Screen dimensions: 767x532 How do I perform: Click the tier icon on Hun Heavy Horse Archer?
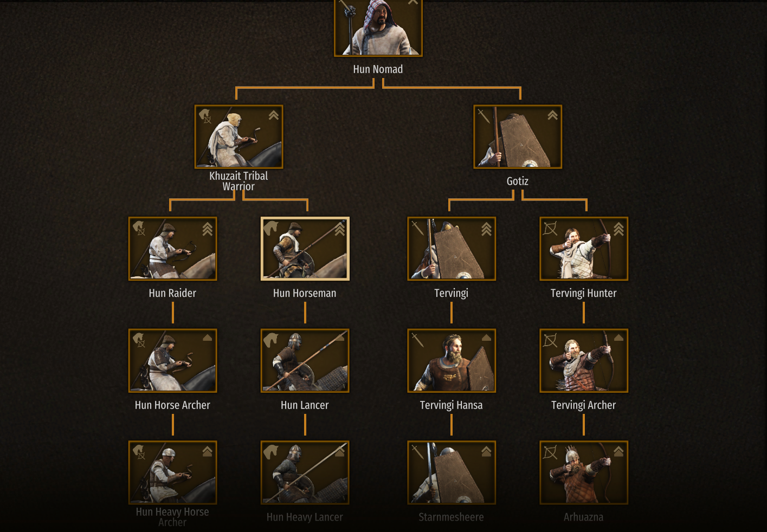click(207, 451)
